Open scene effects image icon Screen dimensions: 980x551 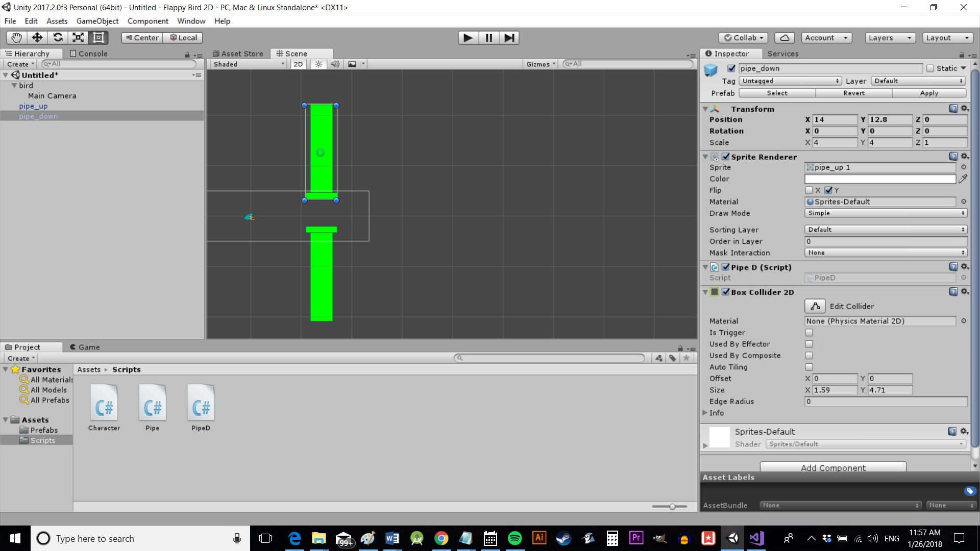coord(352,64)
